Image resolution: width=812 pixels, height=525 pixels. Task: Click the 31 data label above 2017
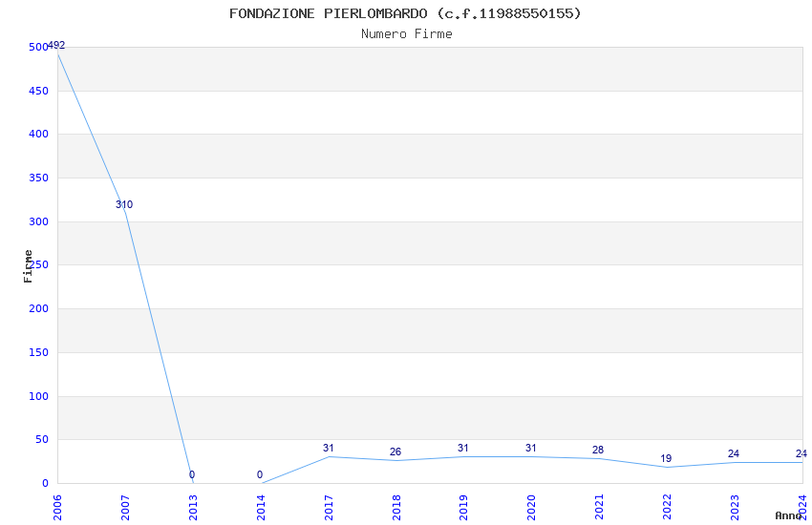[x=329, y=448]
